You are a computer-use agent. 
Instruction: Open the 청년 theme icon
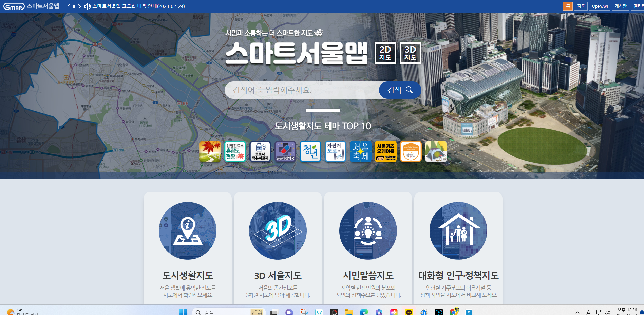pyautogui.click(x=310, y=151)
